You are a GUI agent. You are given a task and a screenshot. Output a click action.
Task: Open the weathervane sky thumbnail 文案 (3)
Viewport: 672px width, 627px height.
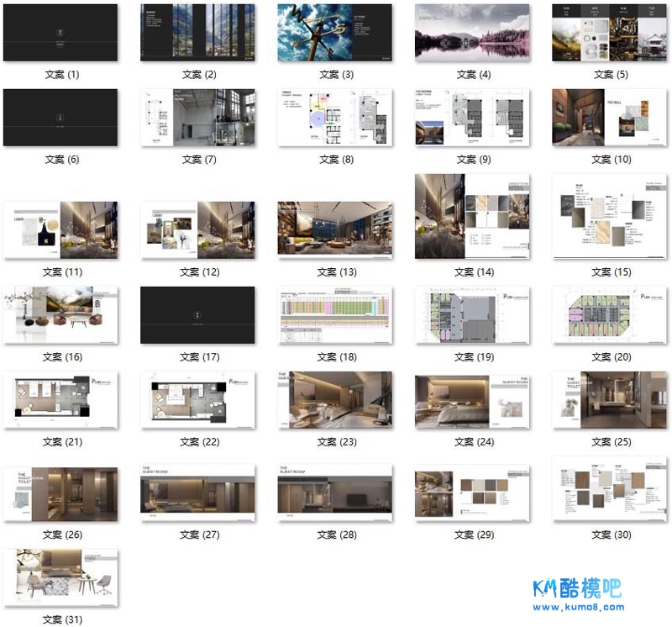point(335,33)
